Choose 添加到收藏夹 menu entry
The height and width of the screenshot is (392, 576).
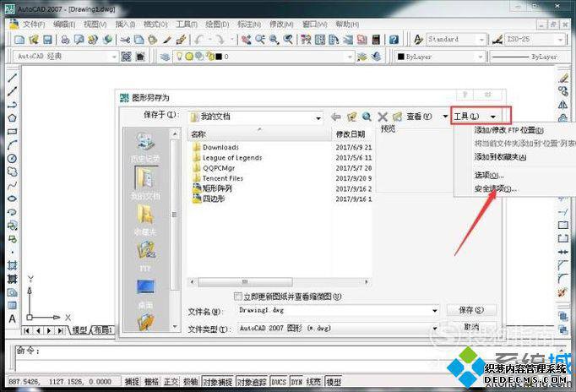pyautogui.click(x=500, y=157)
